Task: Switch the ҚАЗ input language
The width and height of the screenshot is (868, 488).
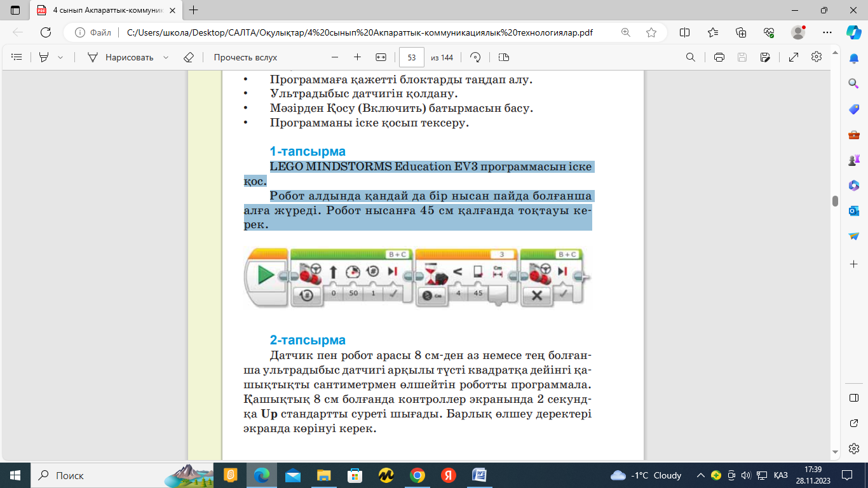Action: point(781,475)
